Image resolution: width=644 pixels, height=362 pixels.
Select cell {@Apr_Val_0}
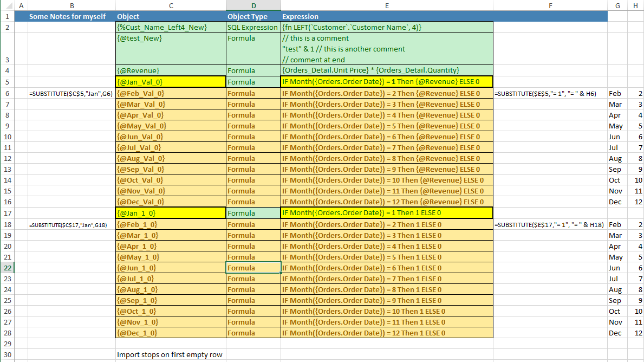[x=171, y=115]
